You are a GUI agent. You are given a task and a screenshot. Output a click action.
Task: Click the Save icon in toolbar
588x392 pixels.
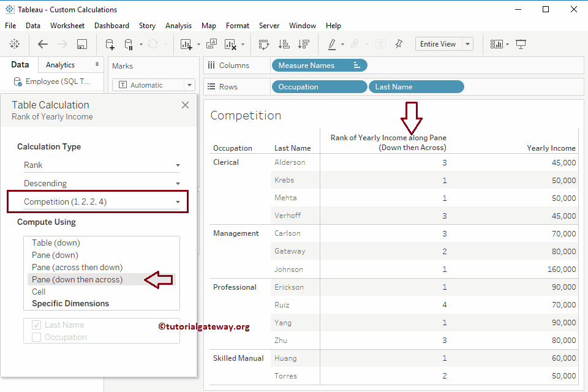coord(81,44)
